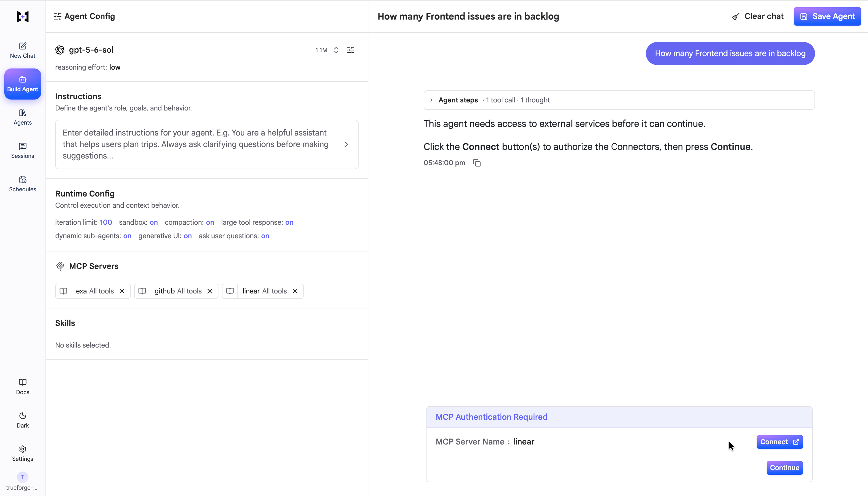Switch to Dark mode

pyautogui.click(x=22, y=420)
